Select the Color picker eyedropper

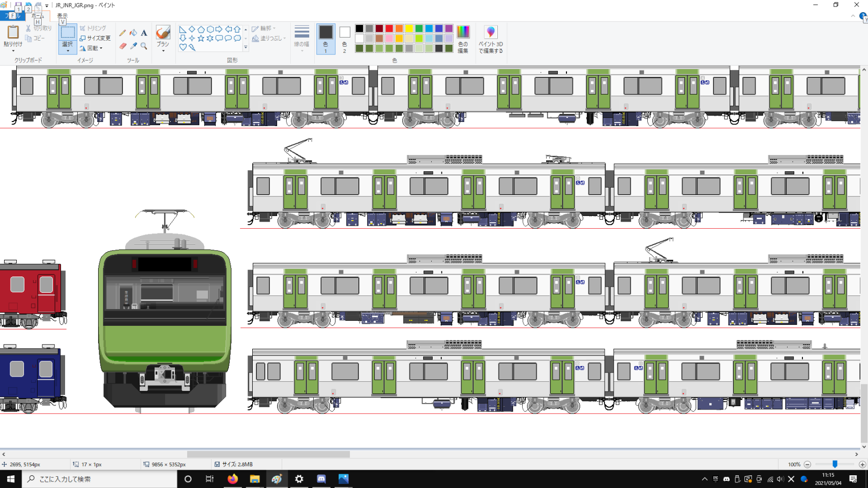click(133, 46)
